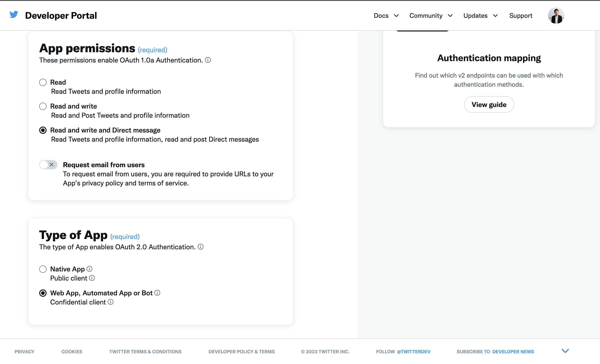
Task: Open the Developer Portal home title
Action: coord(61,15)
